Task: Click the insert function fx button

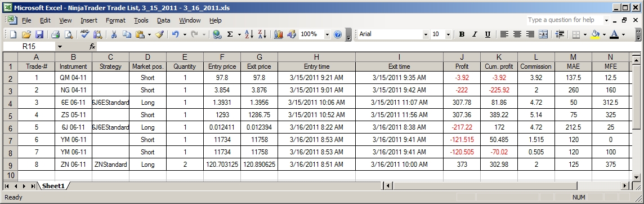Action: pyautogui.click(x=92, y=47)
